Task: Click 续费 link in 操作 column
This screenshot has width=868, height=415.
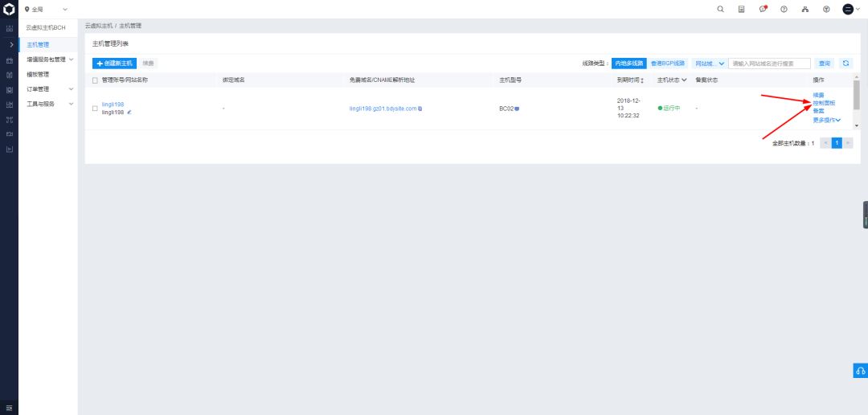Action: click(818, 95)
